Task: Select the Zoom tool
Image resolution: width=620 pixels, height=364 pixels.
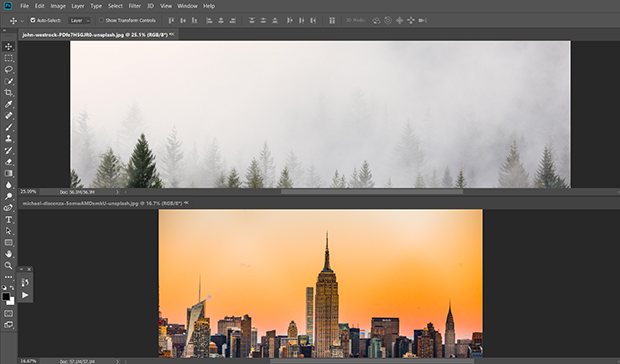Action: pos(8,265)
